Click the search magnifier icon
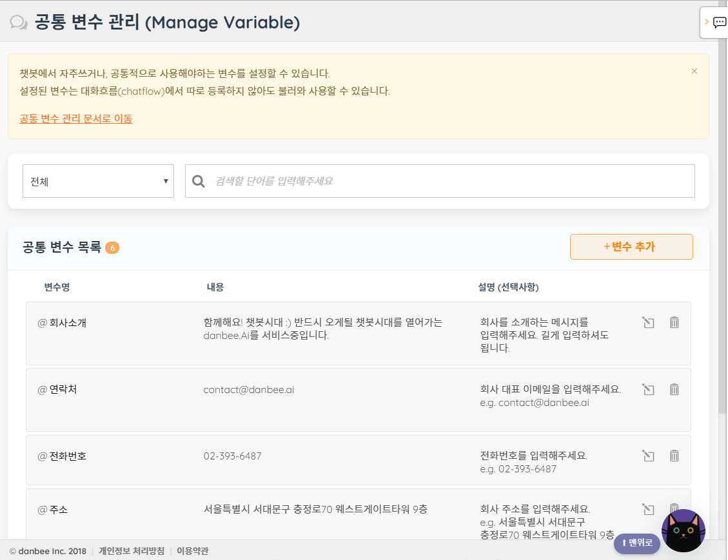Image resolution: width=728 pixels, height=560 pixels. (198, 181)
